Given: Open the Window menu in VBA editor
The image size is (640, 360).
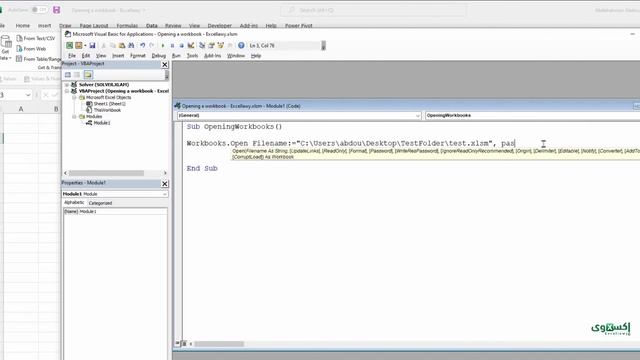Looking at the screenshot, I should click(x=236, y=56).
